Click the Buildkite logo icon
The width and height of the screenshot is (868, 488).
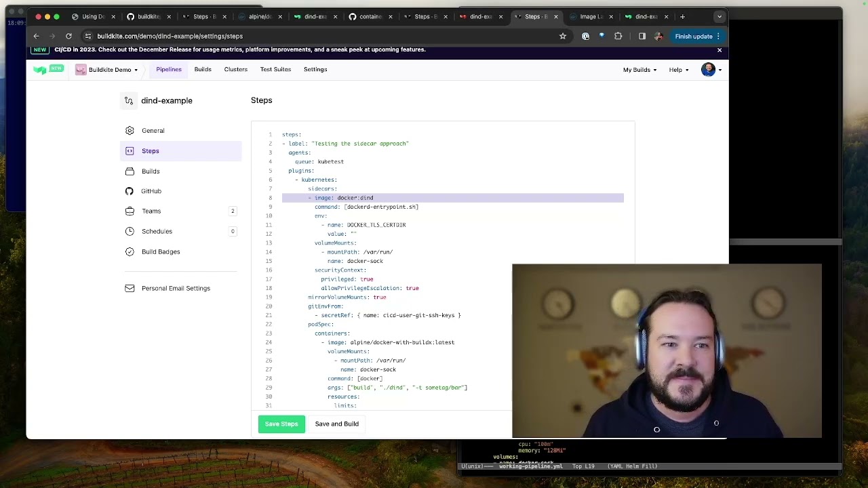[40, 70]
